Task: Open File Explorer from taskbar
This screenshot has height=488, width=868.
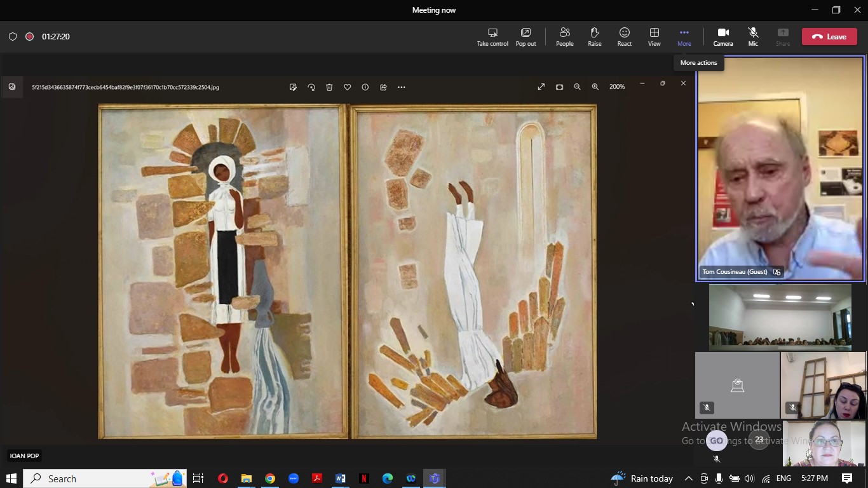Action: 247,478
